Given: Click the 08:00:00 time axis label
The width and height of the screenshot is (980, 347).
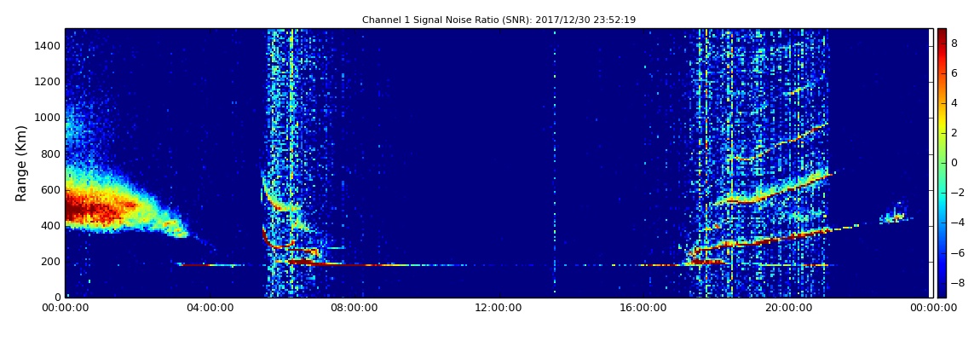Looking at the screenshot, I should [355, 309].
